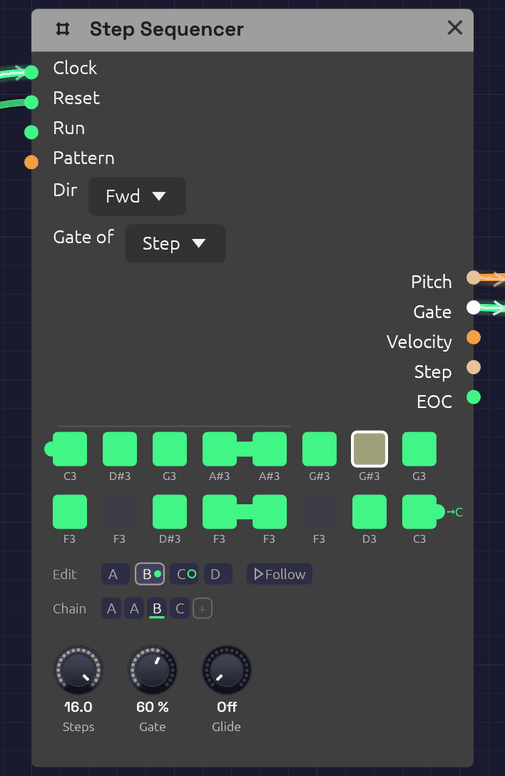The image size is (505, 776).
Task: Toggle first-row step pad labeled C3
Action: 70,449
